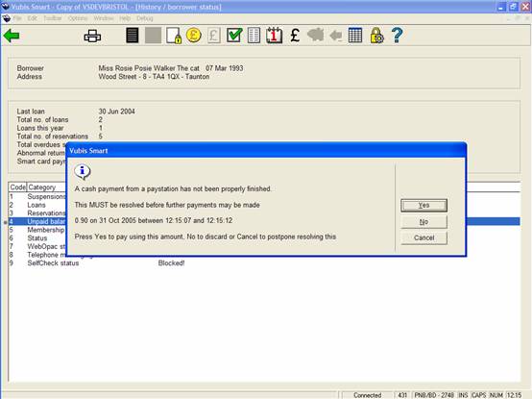Open the Edit menu
Screen dimensions: 532x399
coord(33,18)
